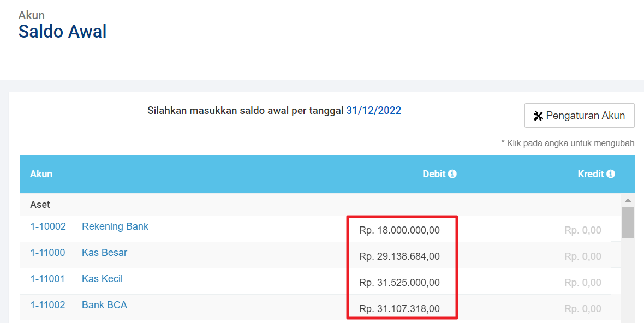Open the Rekening Bank account link
Image resolution: width=644 pixels, height=323 pixels.
(115, 226)
